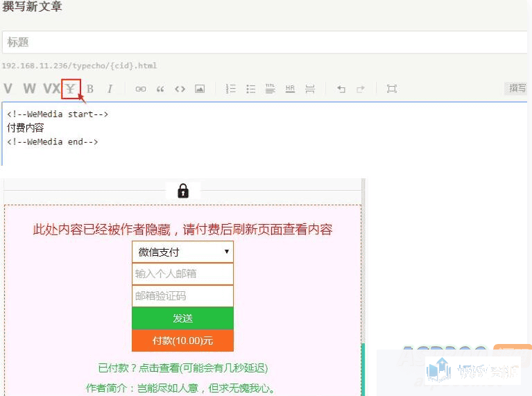Insert the read-more divider icon
532x396 pixels.
click(x=310, y=89)
